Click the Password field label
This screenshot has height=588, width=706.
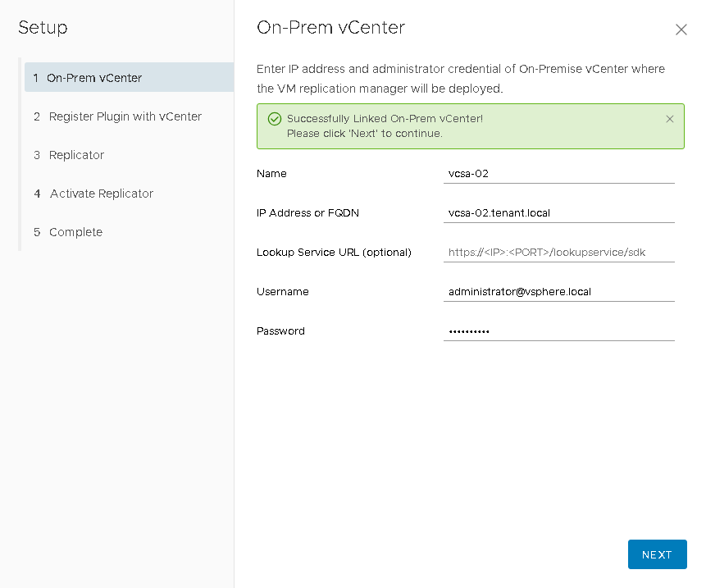tap(280, 331)
